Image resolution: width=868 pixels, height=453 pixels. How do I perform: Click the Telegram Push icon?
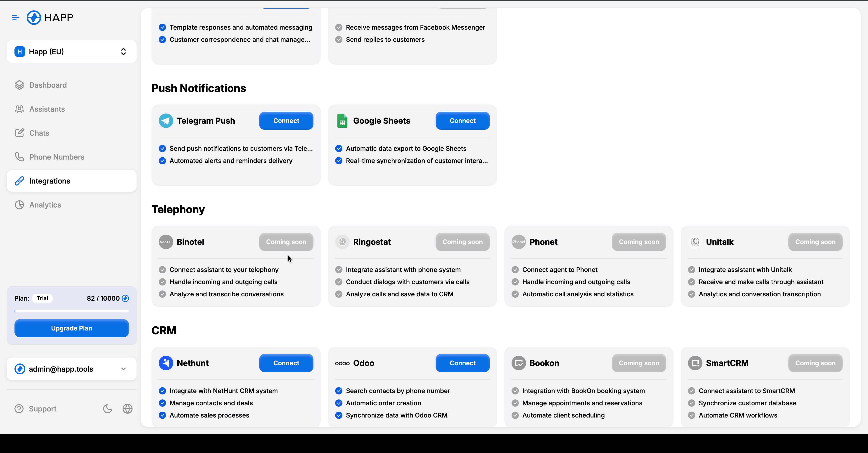[166, 120]
